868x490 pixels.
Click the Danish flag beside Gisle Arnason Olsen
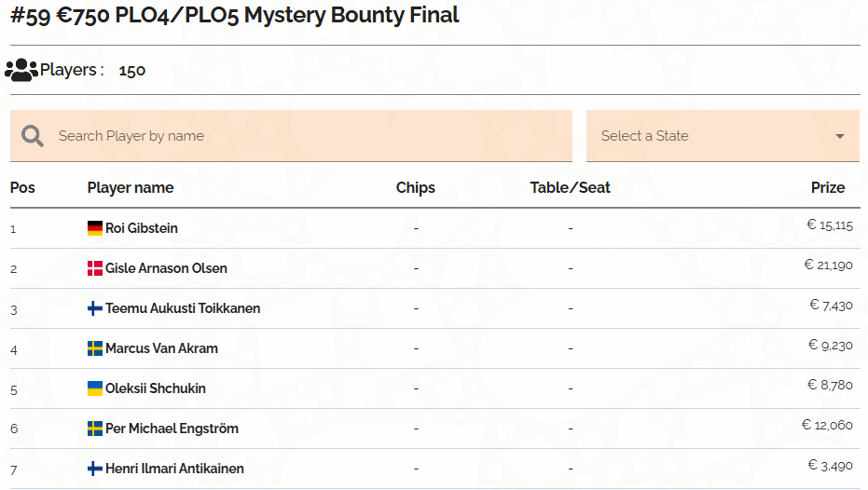click(95, 268)
